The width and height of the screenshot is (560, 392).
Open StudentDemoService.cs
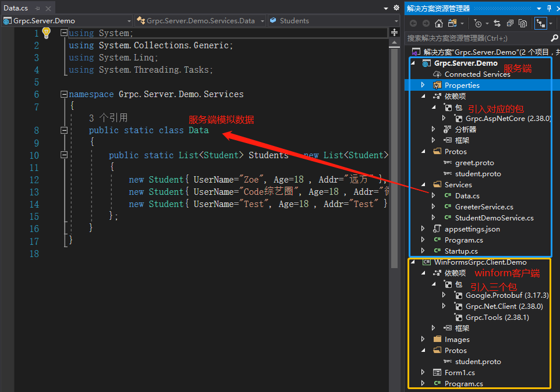coord(494,218)
